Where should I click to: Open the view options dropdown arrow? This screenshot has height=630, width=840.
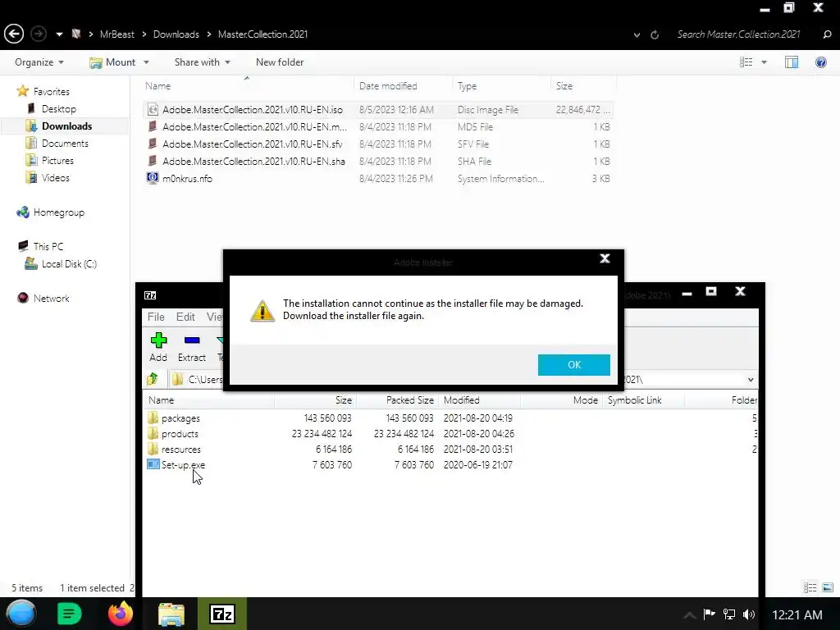point(764,62)
